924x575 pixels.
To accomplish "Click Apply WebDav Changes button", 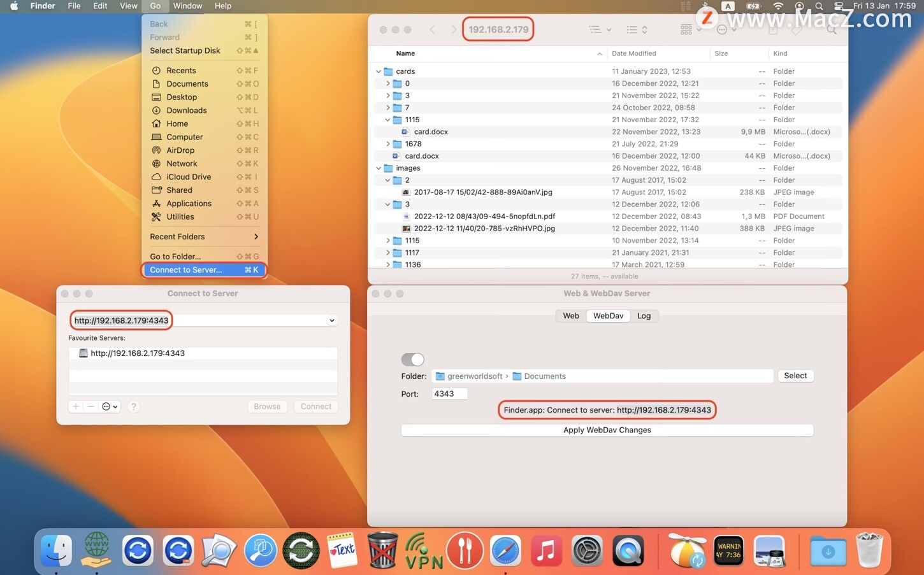I will [x=607, y=430].
